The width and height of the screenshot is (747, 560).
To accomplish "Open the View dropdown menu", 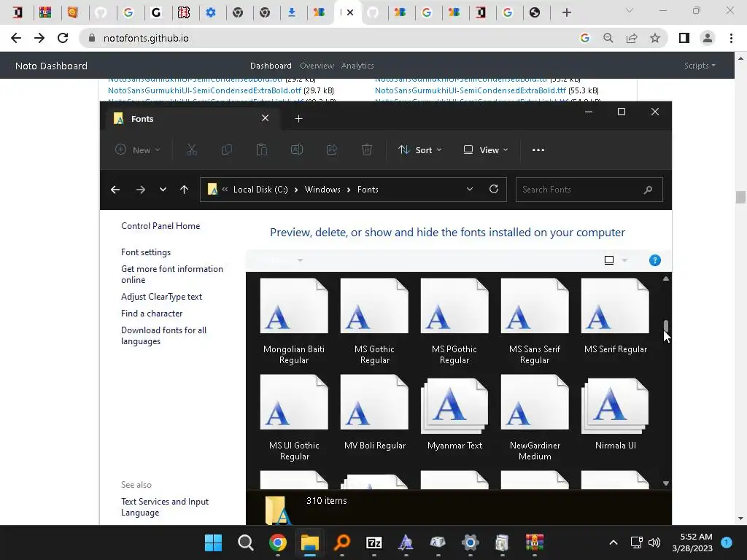I will click(x=486, y=150).
